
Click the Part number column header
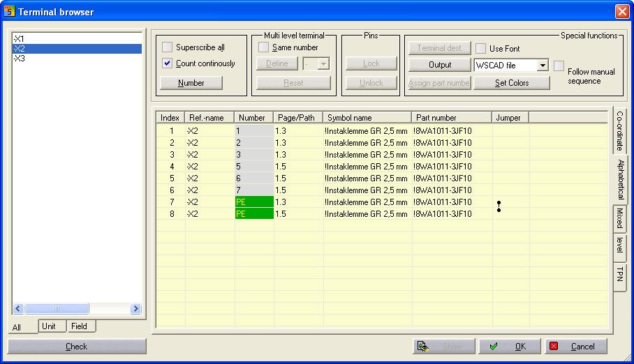tap(452, 118)
